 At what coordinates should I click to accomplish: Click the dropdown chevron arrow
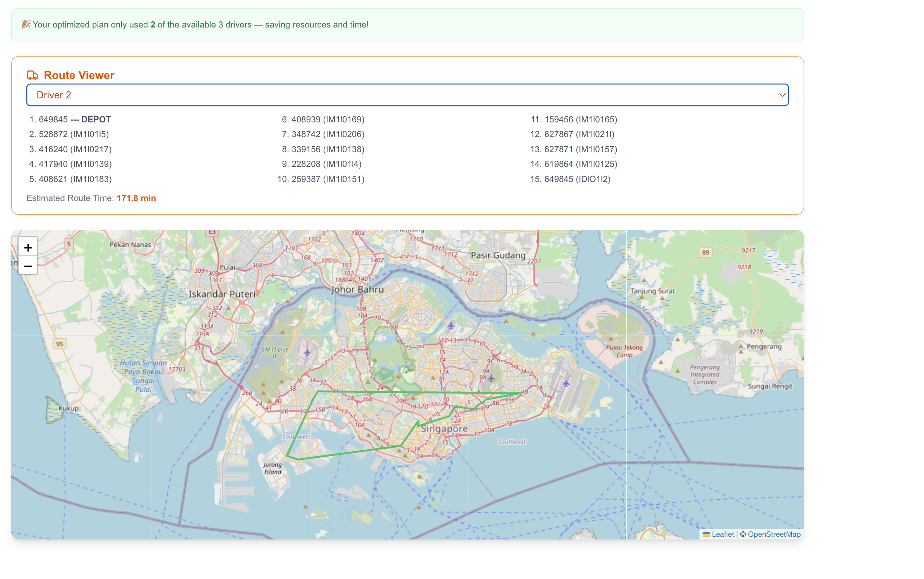[782, 95]
